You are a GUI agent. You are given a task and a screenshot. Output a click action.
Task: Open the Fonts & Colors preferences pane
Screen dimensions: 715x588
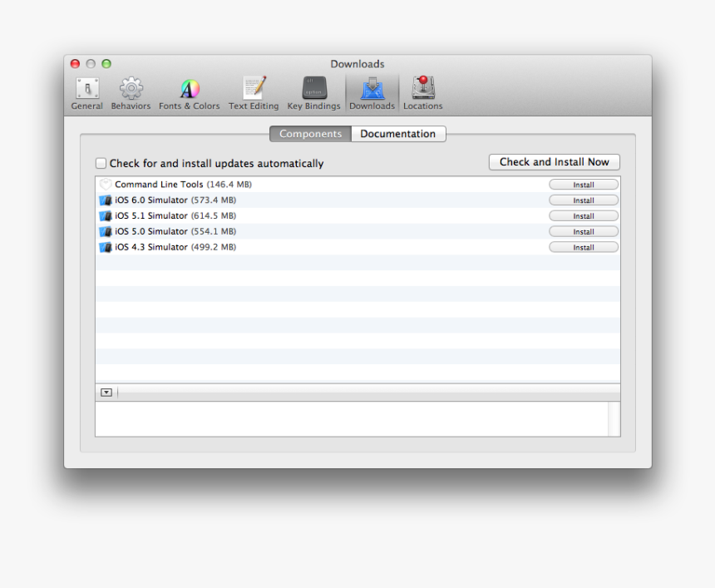click(x=189, y=91)
